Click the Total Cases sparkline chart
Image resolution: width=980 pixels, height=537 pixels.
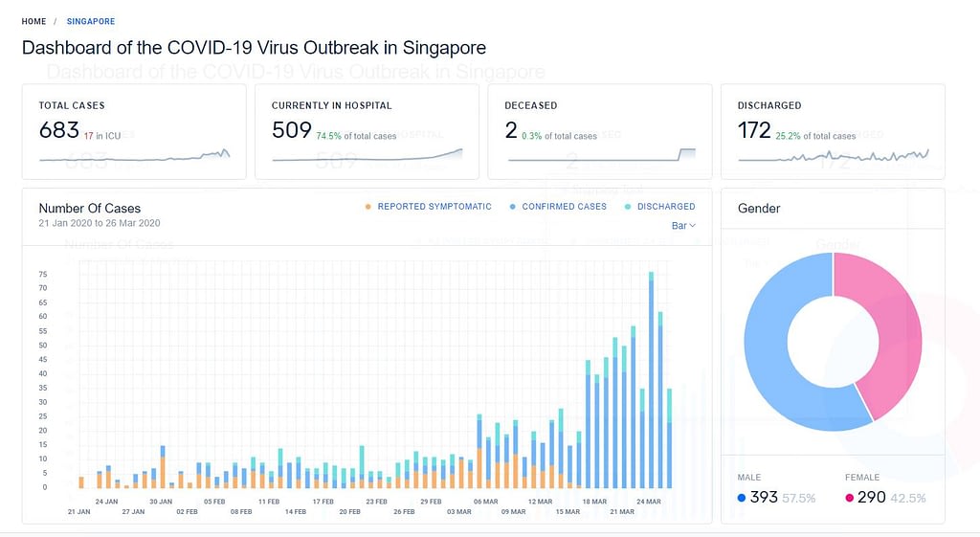(134, 155)
